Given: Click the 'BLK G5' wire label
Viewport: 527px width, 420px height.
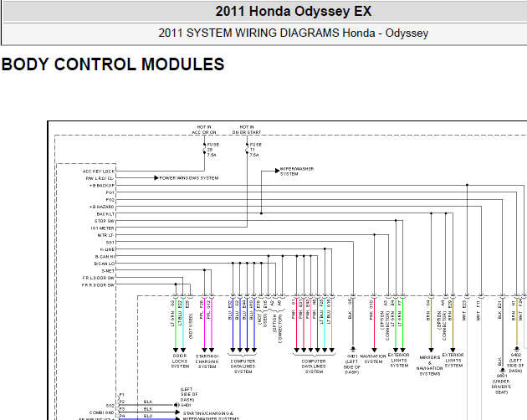Looking at the screenshot, I should (350, 309).
